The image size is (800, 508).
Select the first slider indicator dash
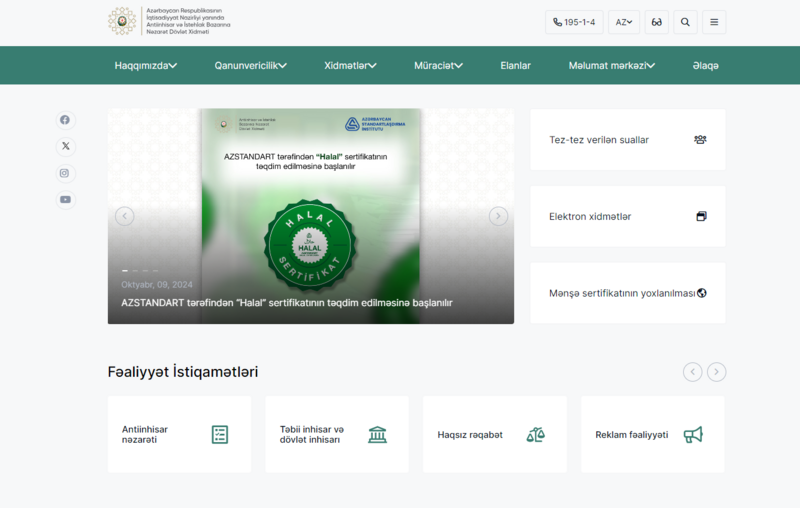pos(125,271)
